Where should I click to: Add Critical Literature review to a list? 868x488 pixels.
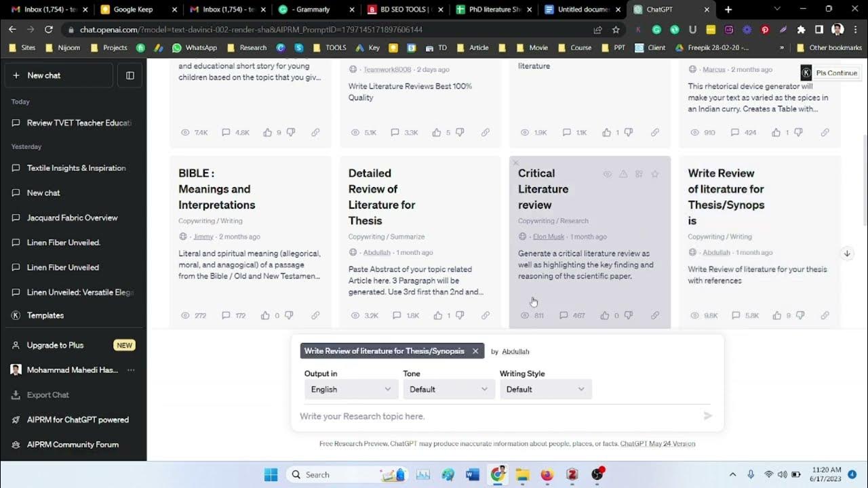(x=639, y=174)
